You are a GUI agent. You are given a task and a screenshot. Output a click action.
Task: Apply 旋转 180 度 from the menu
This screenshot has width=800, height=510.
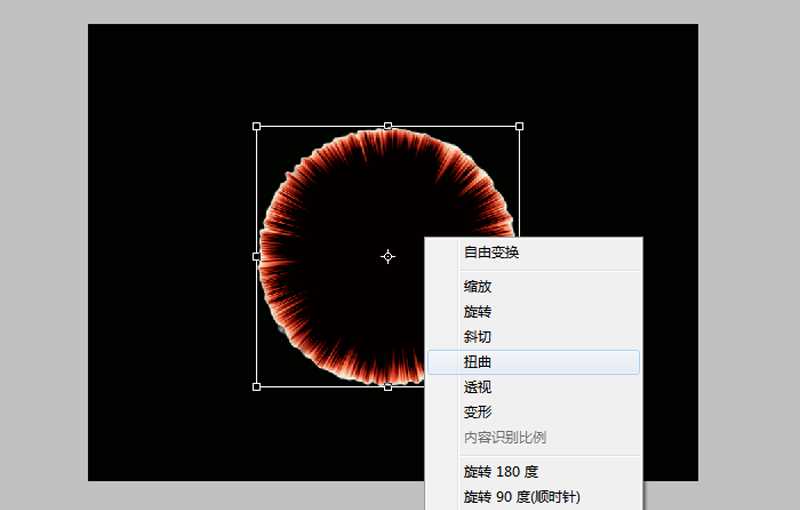click(x=501, y=471)
